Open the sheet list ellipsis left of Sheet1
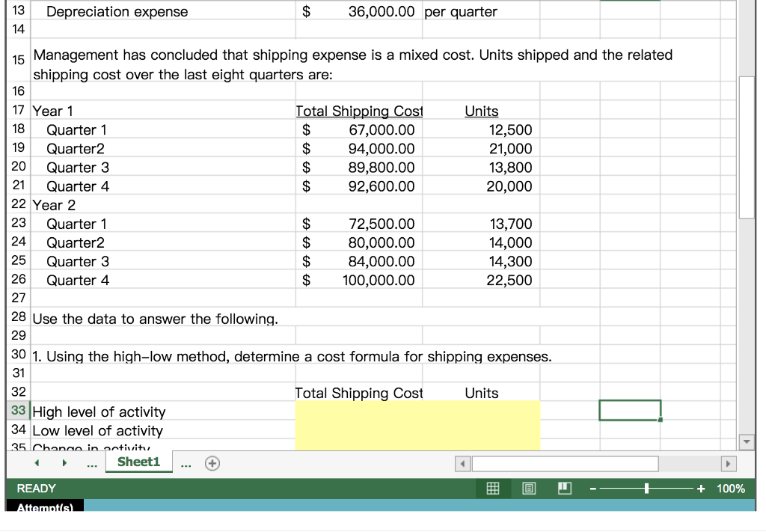This screenshot has width=766, height=532. (91, 463)
